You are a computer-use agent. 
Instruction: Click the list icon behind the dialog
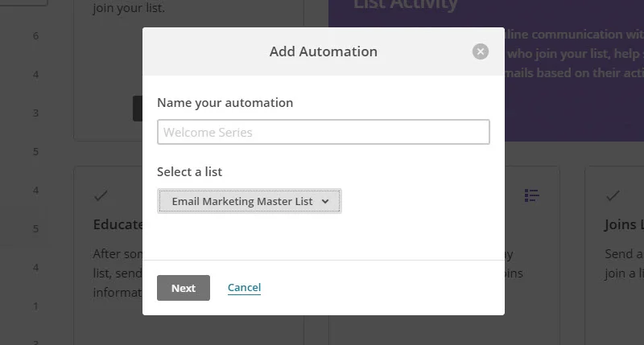click(x=531, y=195)
